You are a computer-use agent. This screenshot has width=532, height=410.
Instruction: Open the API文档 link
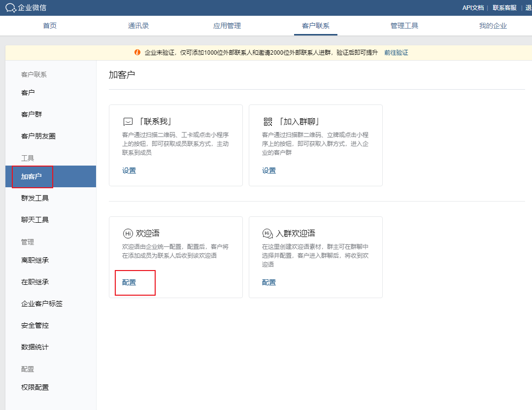(472, 7)
